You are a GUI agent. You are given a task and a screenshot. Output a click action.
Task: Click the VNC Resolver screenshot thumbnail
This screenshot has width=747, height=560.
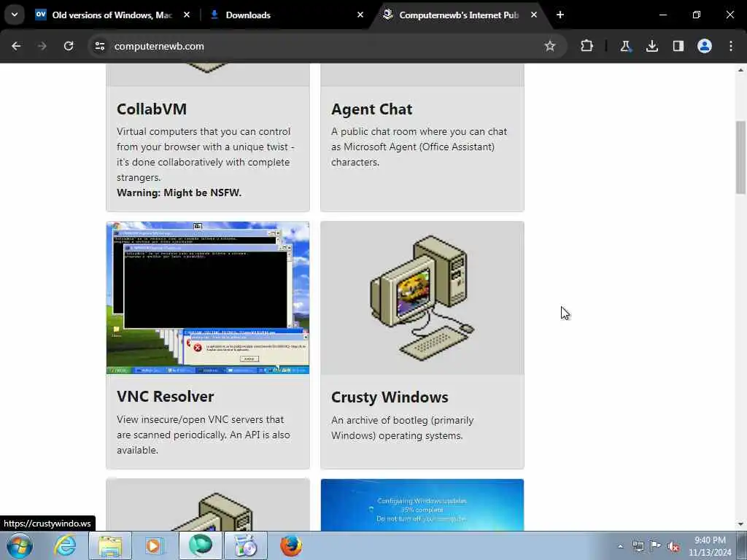(x=208, y=297)
